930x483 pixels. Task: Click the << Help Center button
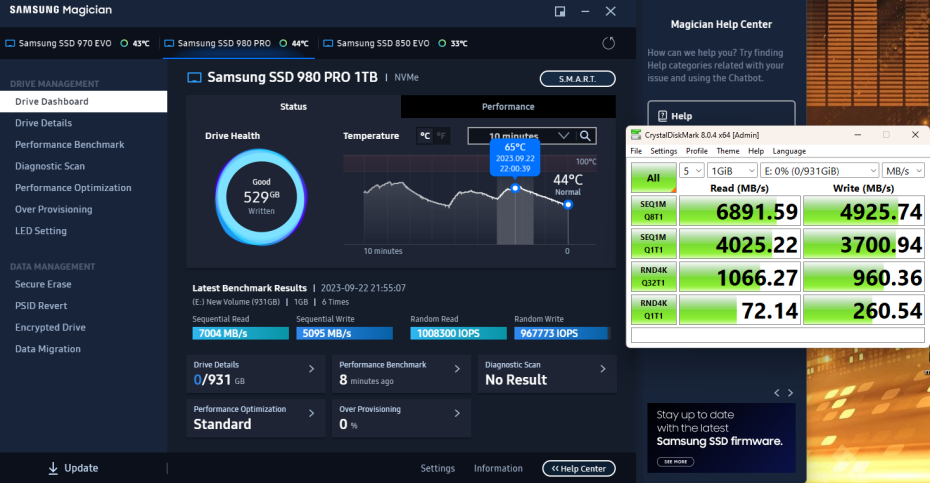click(x=579, y=469)
